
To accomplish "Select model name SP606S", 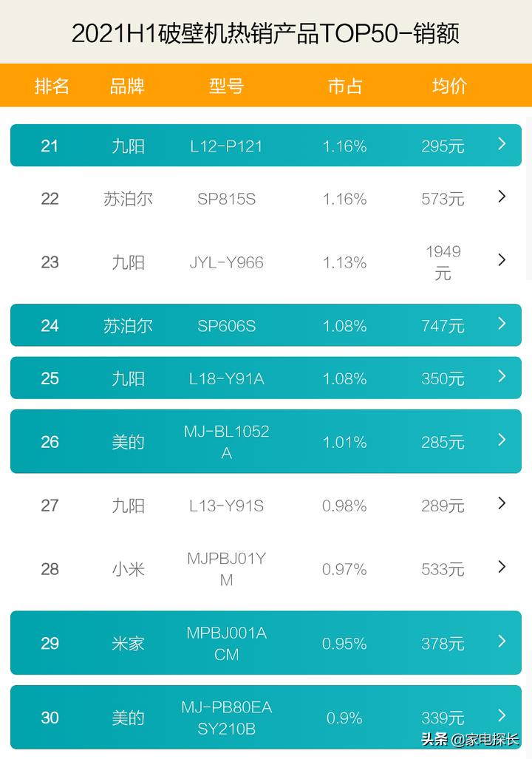I will [226, 325].
